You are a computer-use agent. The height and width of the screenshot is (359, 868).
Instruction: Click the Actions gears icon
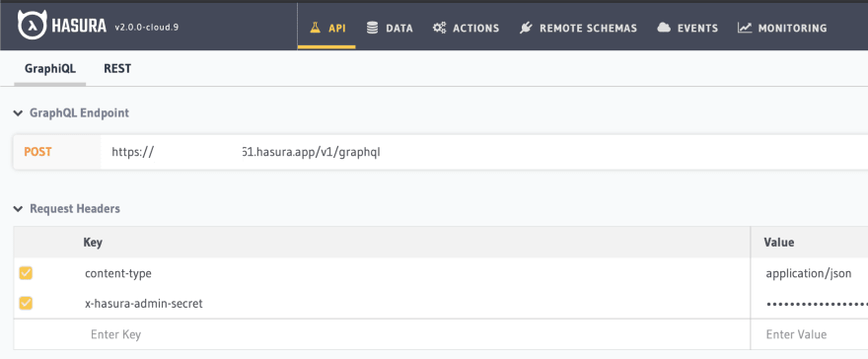pos(440,28)
